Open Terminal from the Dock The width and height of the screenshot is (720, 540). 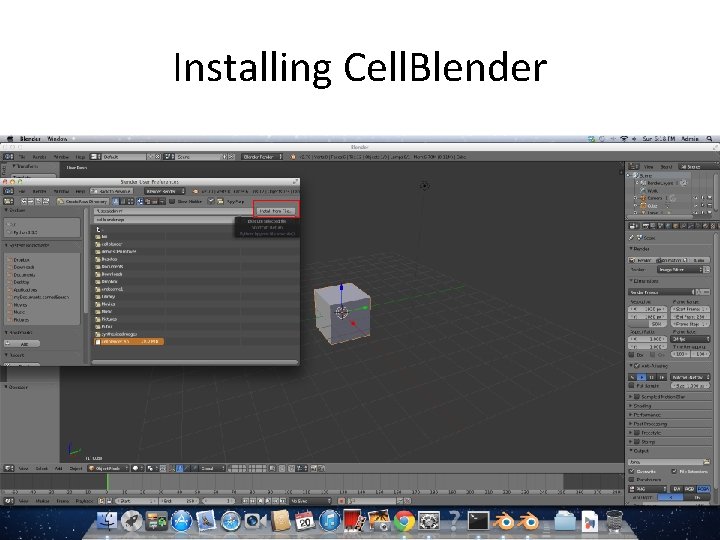click(478, 521)
